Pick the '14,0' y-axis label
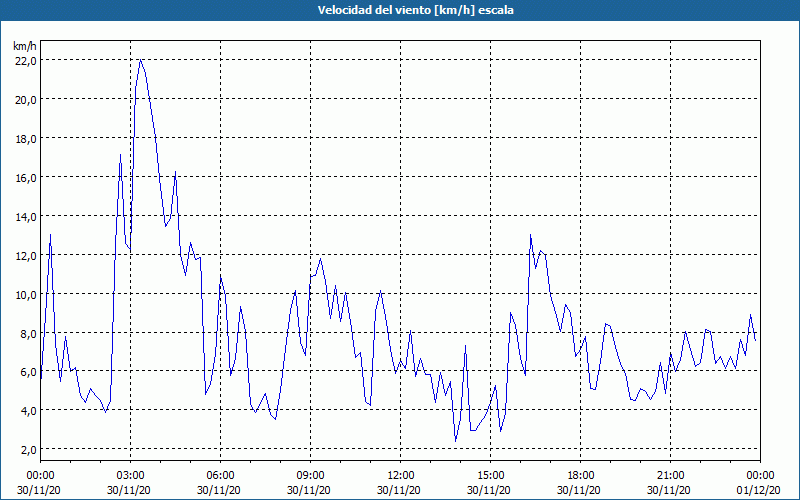This screenshot has width=800, height=500. click(x=27, y=216)
